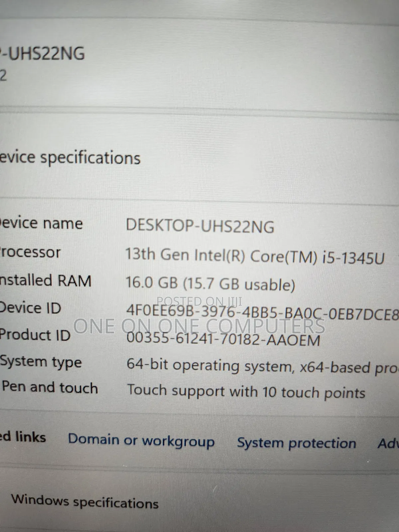This screenshot has height=532, width=399.
Task: Click the Windows specifications heading
Action: (x=85, y=501)
